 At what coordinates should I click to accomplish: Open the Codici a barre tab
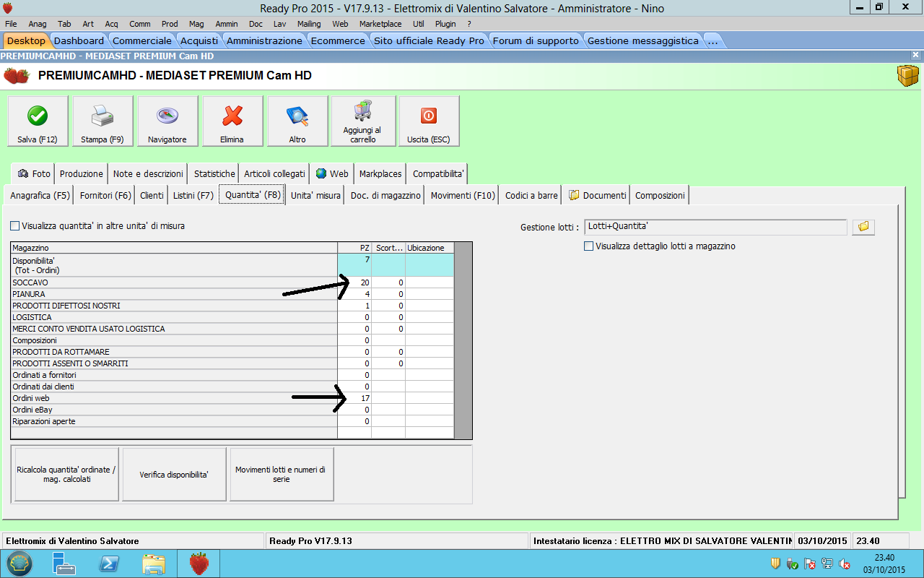click(531, 196)
